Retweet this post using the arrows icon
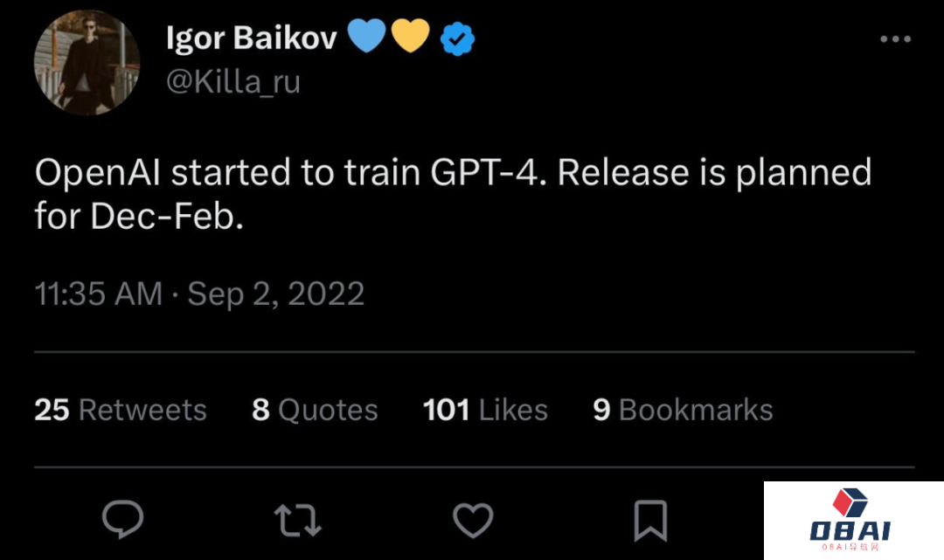944x560 pixels. click(298, 520)
